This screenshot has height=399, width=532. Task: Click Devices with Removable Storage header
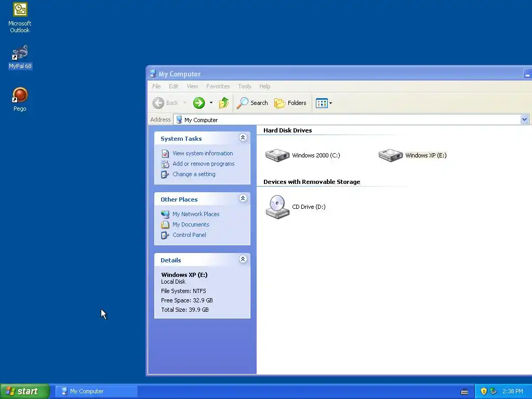click(x=312, y=182)
